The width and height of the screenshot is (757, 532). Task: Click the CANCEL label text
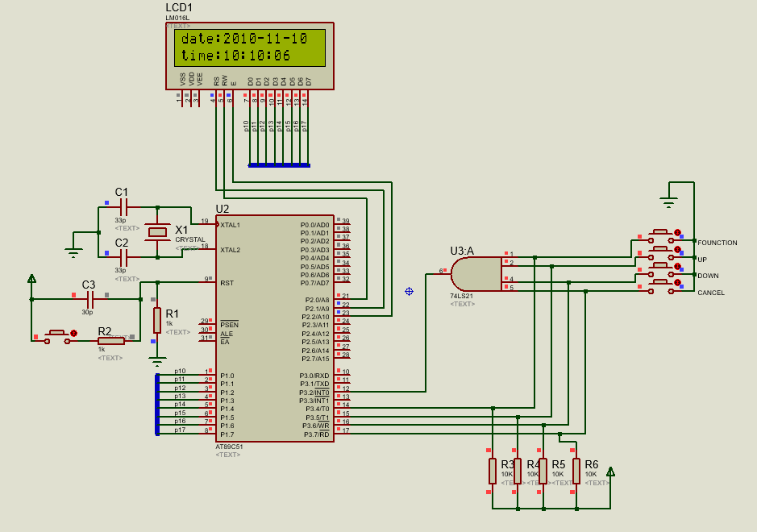click(711, 293)
